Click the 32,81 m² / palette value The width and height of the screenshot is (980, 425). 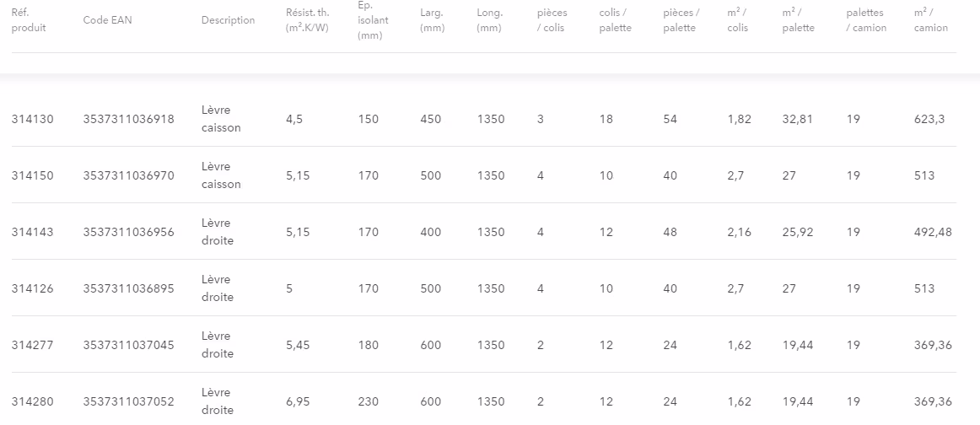click(x=798, y=119)
